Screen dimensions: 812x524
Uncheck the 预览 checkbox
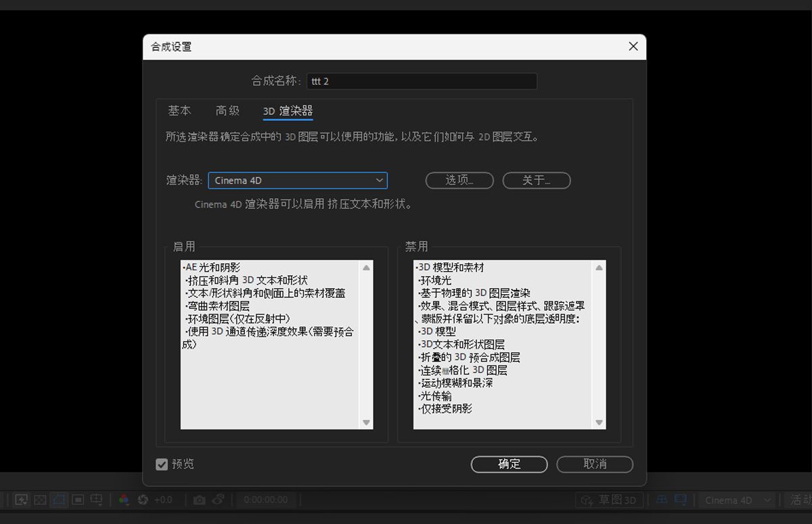tap(161, 464)
